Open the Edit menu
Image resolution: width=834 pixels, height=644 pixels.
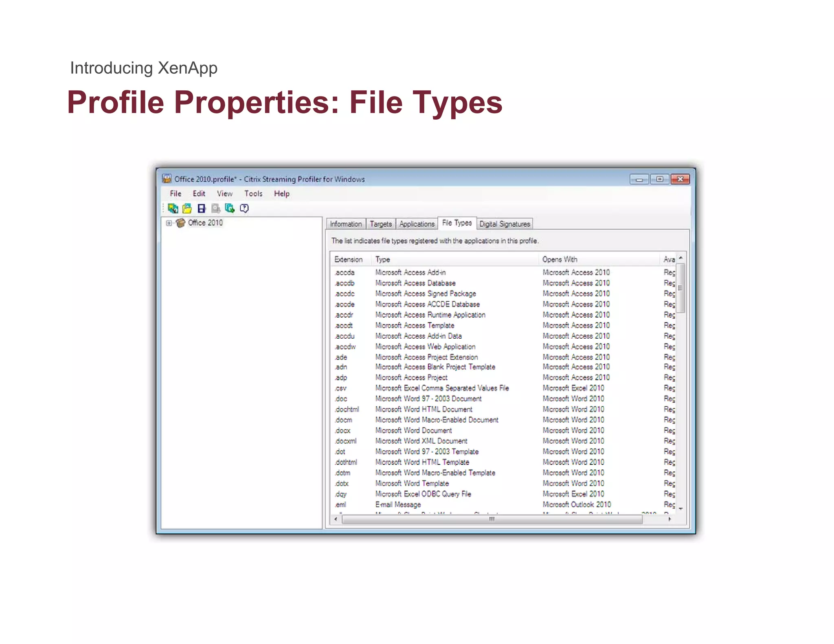click(x=199, y=194)
